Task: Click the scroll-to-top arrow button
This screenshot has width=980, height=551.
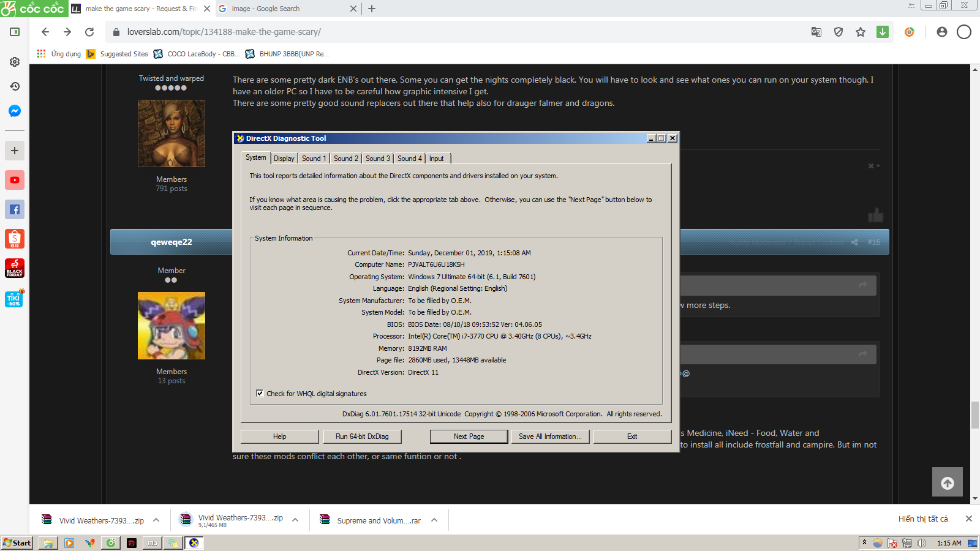Action: tap(948, 482)
